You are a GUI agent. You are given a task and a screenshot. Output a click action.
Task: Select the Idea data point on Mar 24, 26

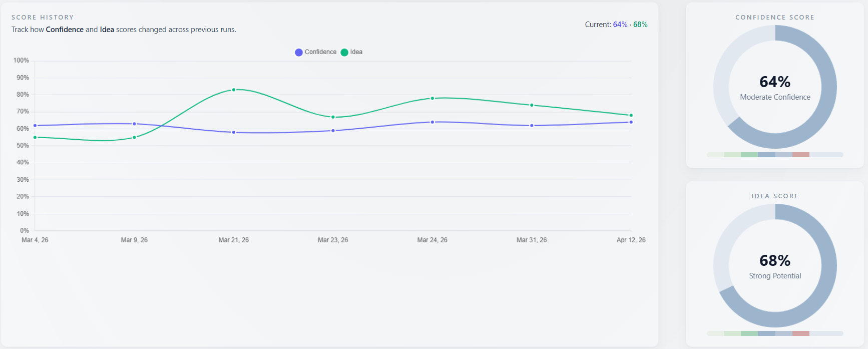point(432,98)
